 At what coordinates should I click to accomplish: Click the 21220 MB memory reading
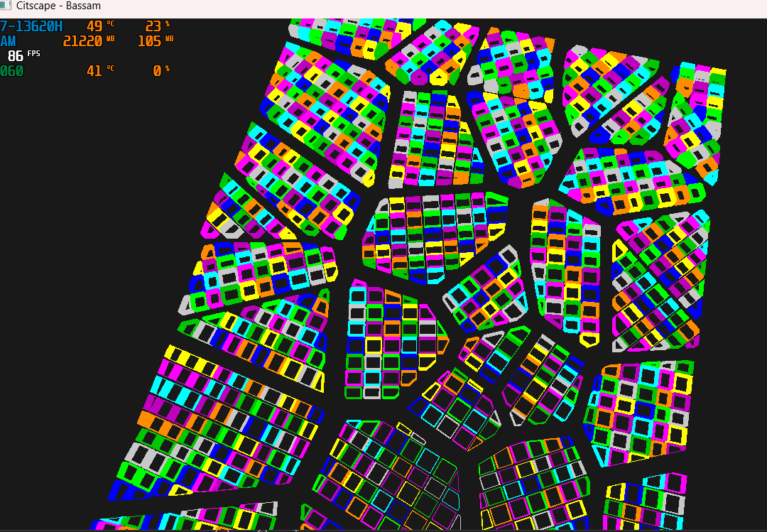coord(87,41)
